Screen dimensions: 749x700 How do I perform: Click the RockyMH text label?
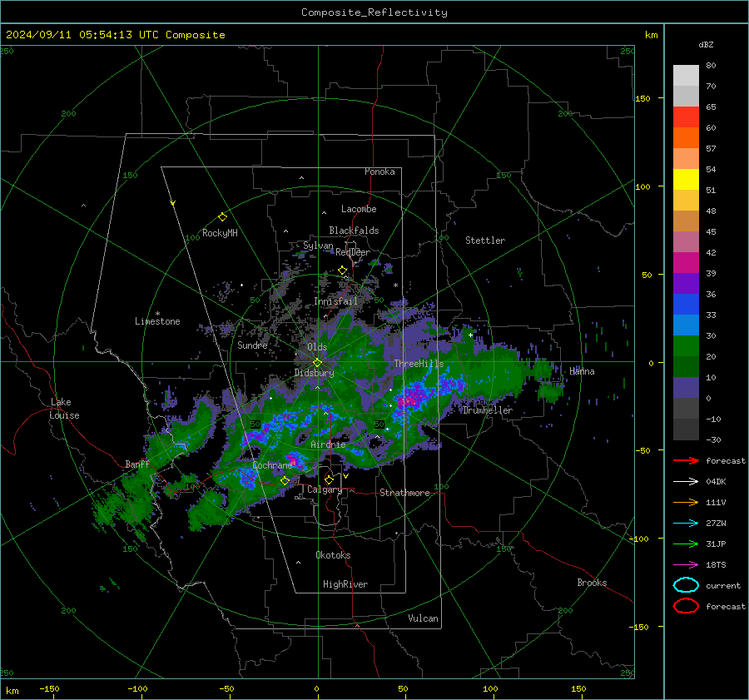click(x=220, y=233)
